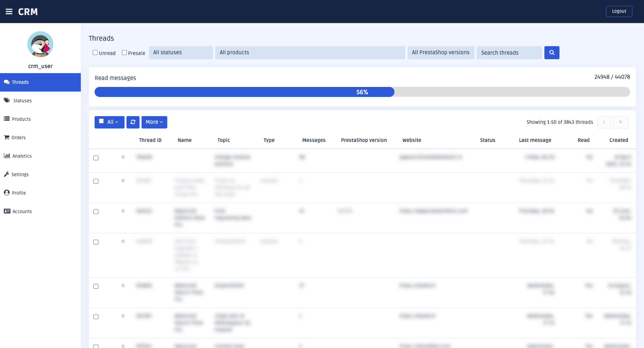Open Analytics from the sidebar
Screen dimensions: 644x348
pyautogui.click(x=40, y=156)
